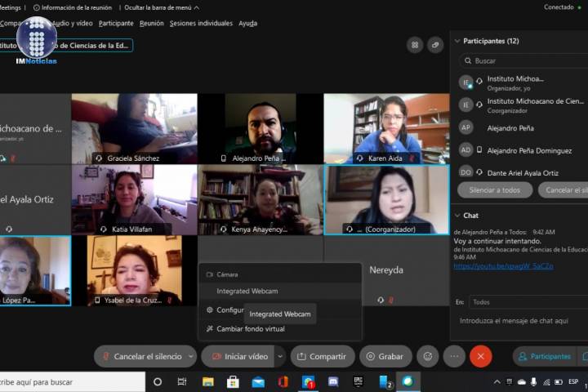This screenshot has height=392, width=588.
Task: Click the camera settings gear icon
Action: pos(210,310)
